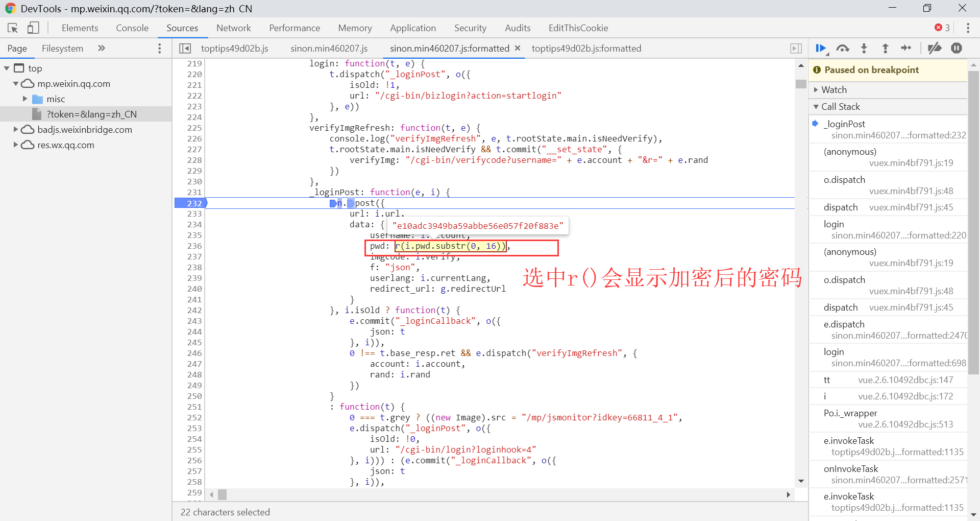The height and width of the screenshot is (521, 980).
Task: Open the Memory panel
Action: tap(355, 28)
